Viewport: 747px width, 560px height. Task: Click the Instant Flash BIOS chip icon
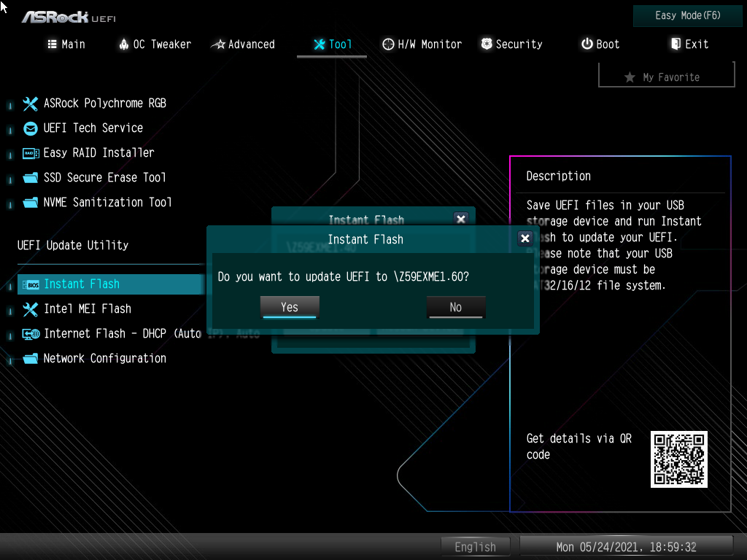tap(31, 285)
